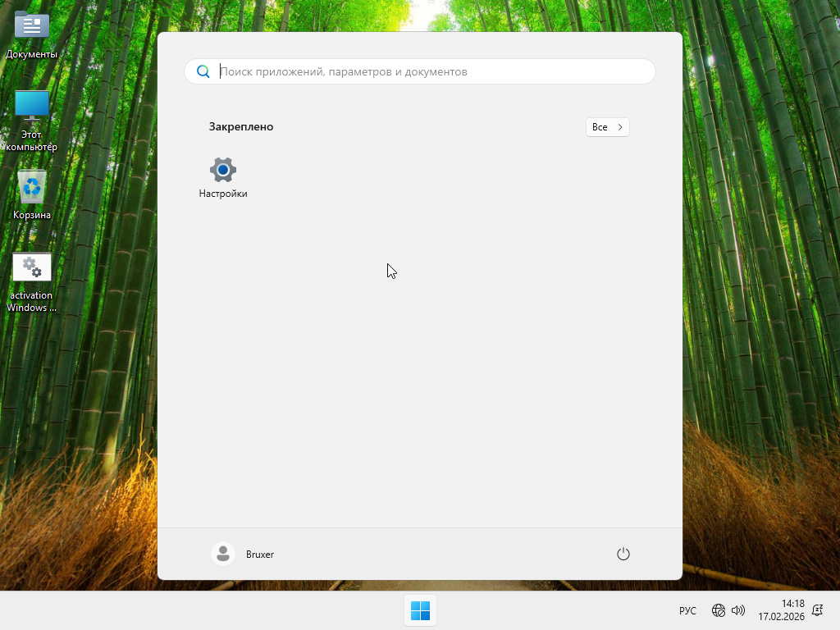This screenshot has height=630, width=840.
Task: Select the Этот компьютер desktop icon
Action: [32, 121]
